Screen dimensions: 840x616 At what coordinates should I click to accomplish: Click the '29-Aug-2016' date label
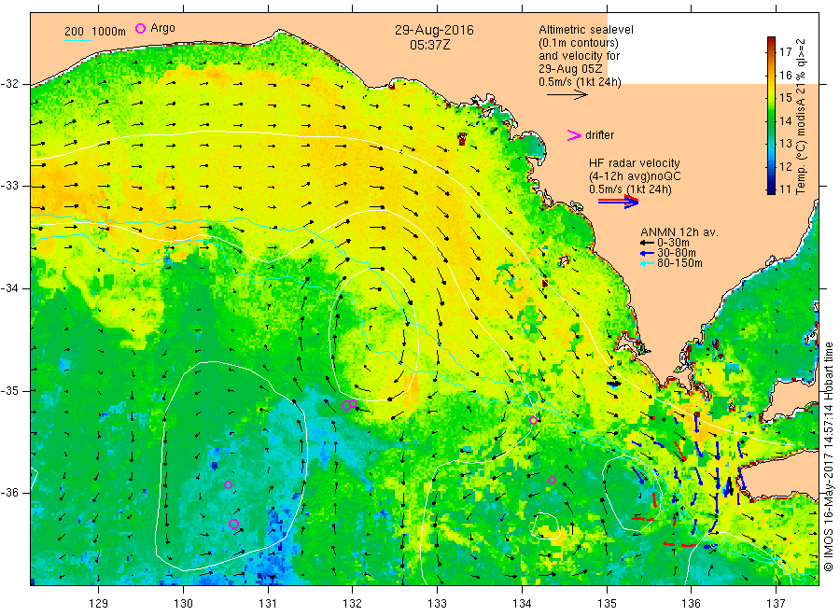point(434,30)
